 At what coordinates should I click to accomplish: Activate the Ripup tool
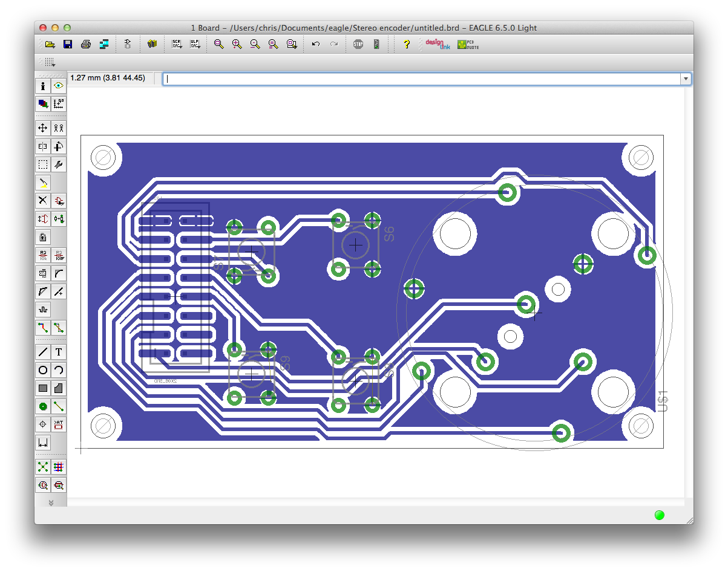coord(59,328)
